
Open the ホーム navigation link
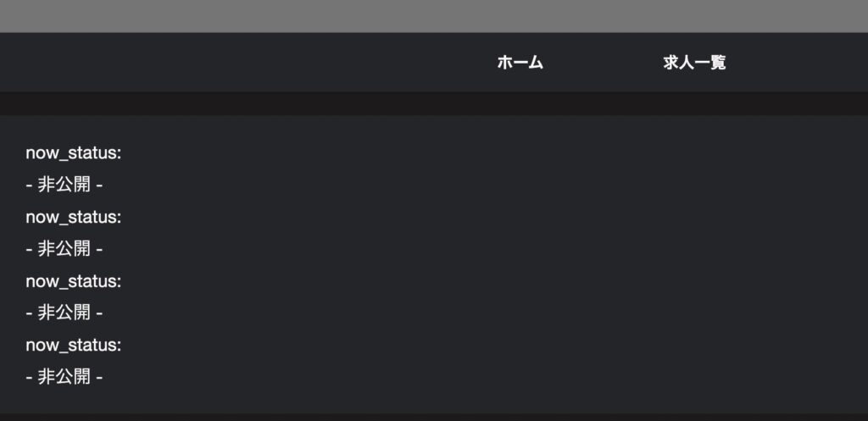click(520, 63)
